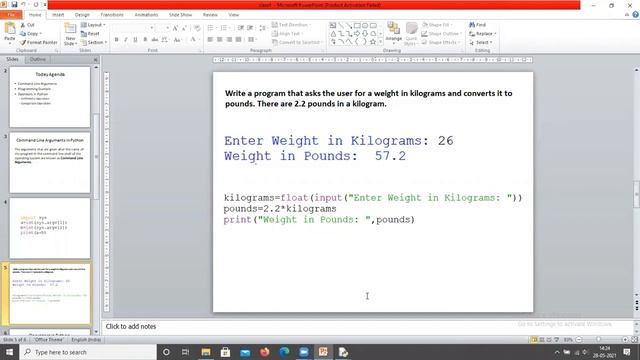Select the Rectangle shape in gallery
640x360 pixels.
tap(357, 25)
